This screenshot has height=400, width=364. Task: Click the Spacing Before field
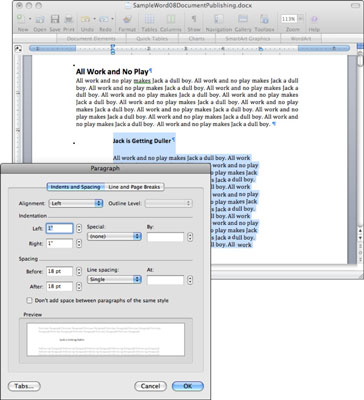[59, 271]
